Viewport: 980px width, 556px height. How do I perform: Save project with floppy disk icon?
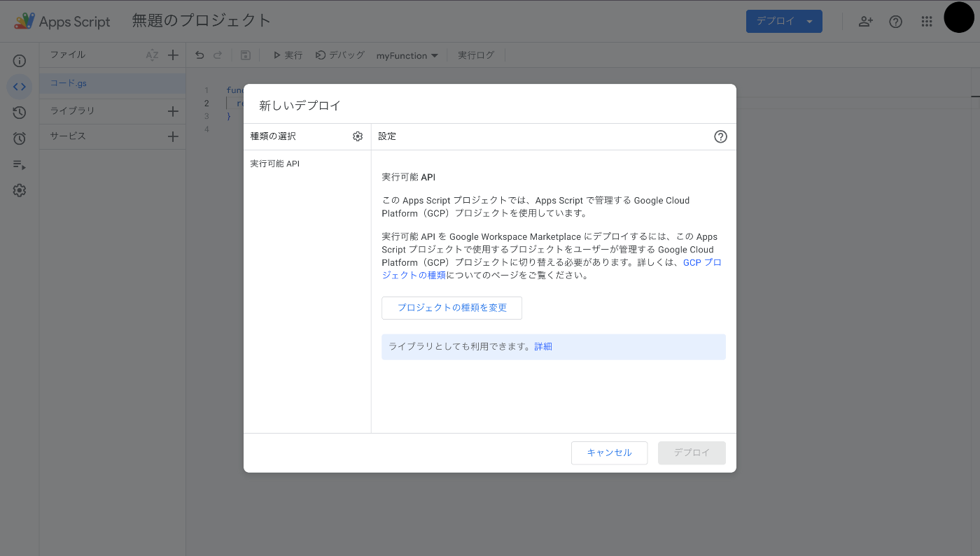(x=245, y=55)
